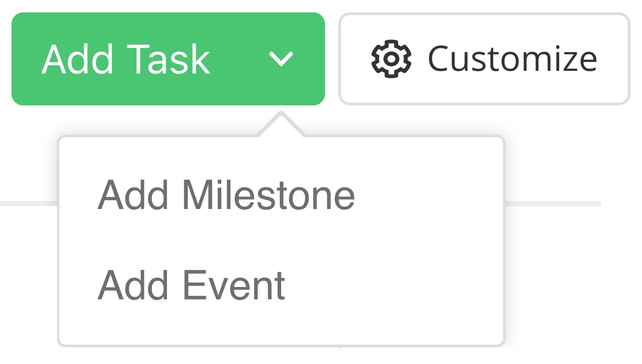Click the Customize label text
The height and width of the screenshot is (364, 642).
pos(513,59)
